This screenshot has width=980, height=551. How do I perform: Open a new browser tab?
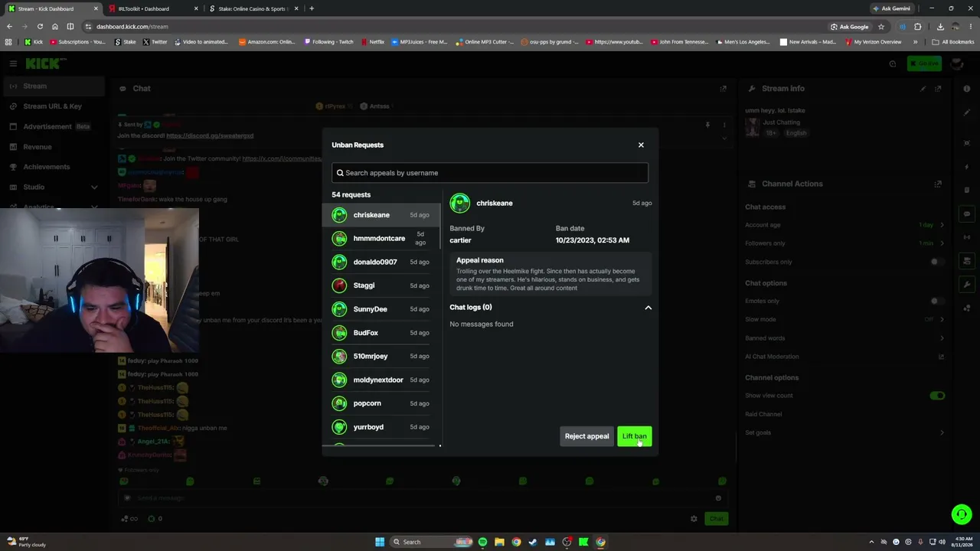[312, 8]
